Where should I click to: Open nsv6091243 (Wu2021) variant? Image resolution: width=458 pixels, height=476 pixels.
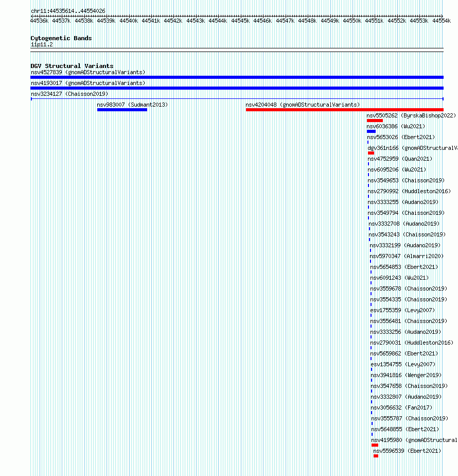tap(399, 278)
